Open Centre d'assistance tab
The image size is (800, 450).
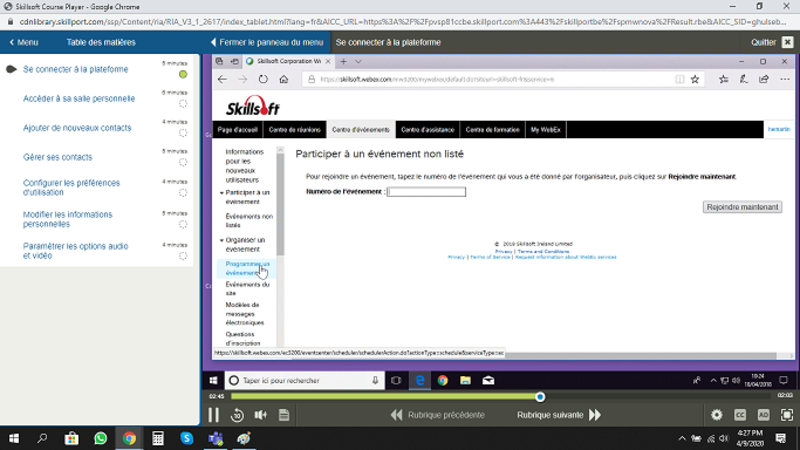click(428, 130)
